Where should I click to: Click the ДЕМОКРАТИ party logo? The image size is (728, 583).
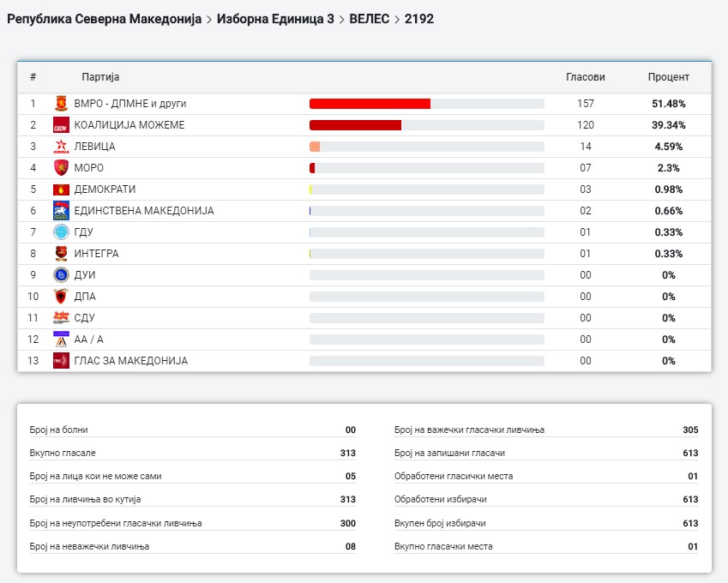coord(61,189)
